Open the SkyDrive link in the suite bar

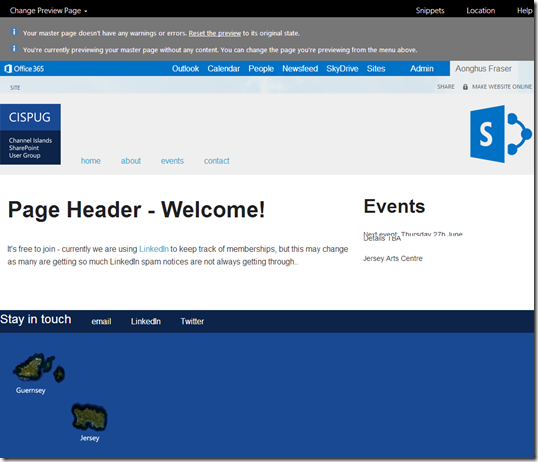[x=342, y=69]
